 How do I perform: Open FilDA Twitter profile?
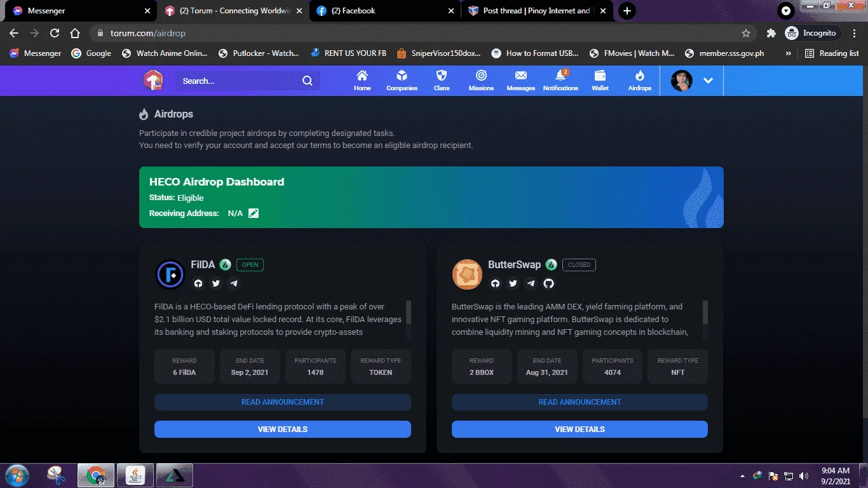tap(216, 283)
